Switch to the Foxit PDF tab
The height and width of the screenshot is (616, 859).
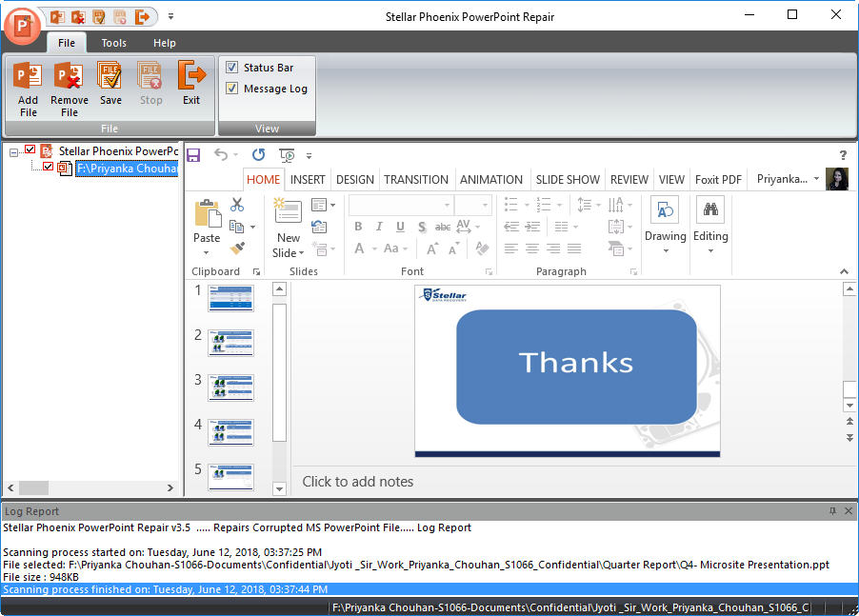pyautogui.click(x=718, y=180)
